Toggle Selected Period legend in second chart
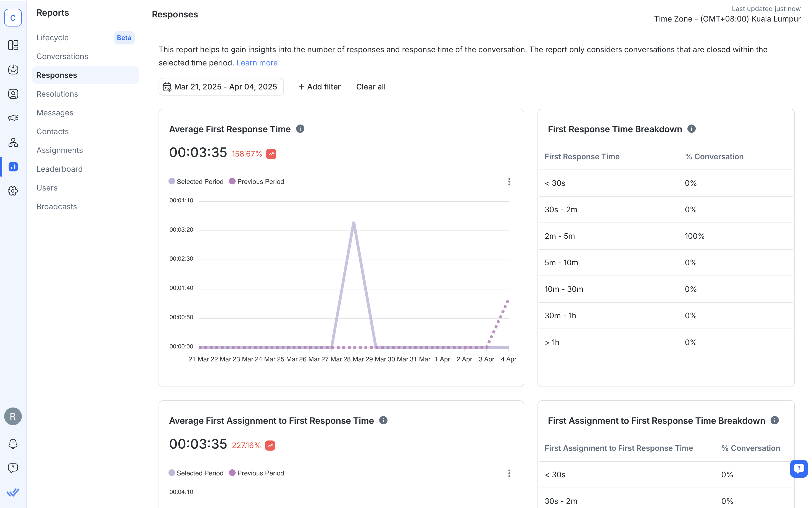This screenshot has height=508, width=812. [x=196, y=473]
